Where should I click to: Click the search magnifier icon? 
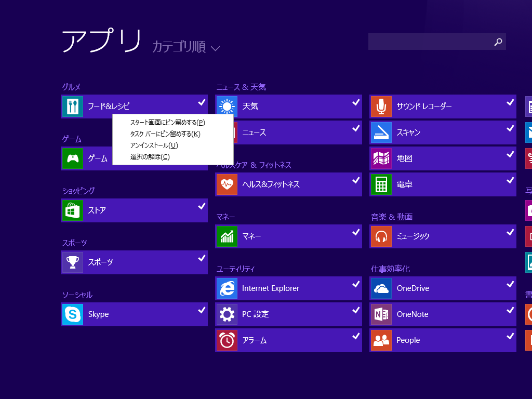point(498,42)
